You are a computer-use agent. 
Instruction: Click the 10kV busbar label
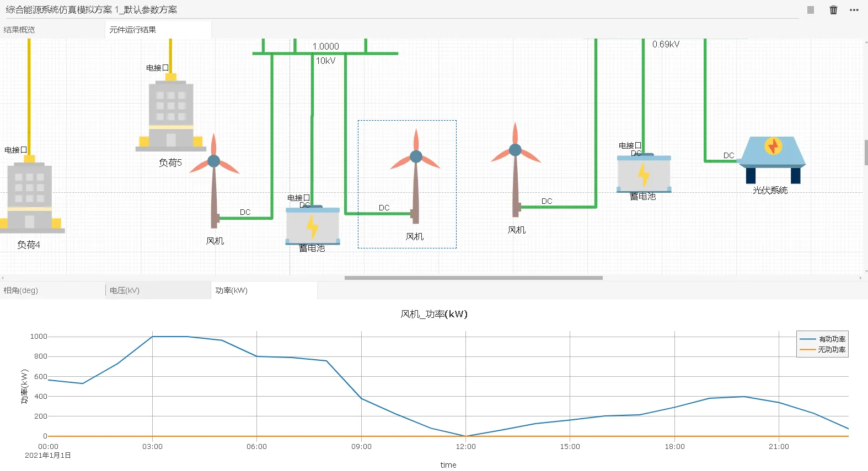coord(325,61)
